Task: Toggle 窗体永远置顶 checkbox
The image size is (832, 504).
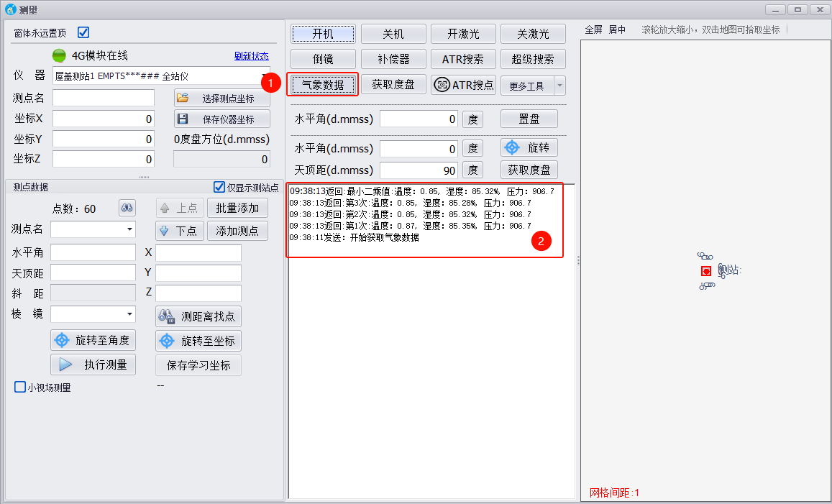Action: (83, 32)
